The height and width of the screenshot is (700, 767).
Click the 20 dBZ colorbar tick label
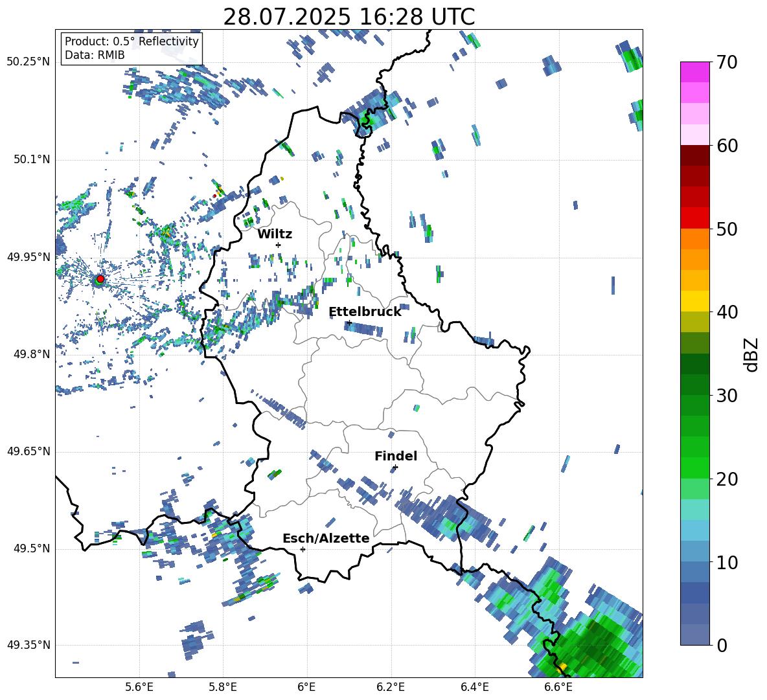tap(727, 479)
